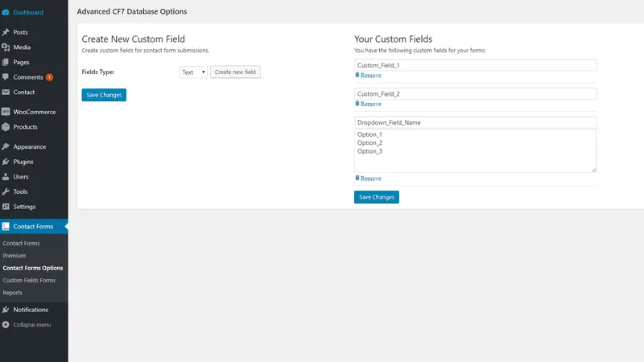The image size is (644, 362).
Task: Click the Contact Forms menu icon
Action: tap(6, 226)
